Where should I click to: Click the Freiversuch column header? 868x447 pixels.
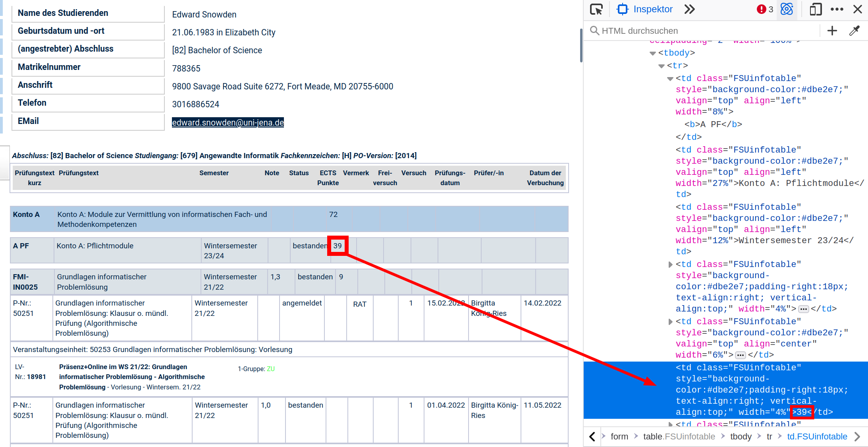(x=385, y=178)
